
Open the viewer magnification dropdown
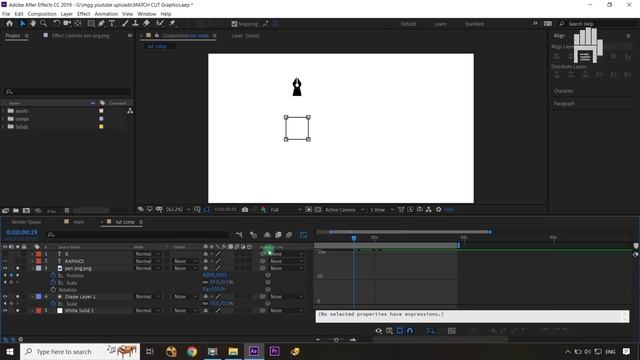point(178,209)
